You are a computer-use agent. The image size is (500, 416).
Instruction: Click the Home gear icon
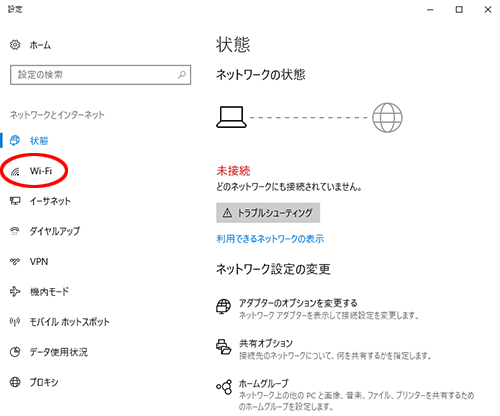[x=15, y=44]
